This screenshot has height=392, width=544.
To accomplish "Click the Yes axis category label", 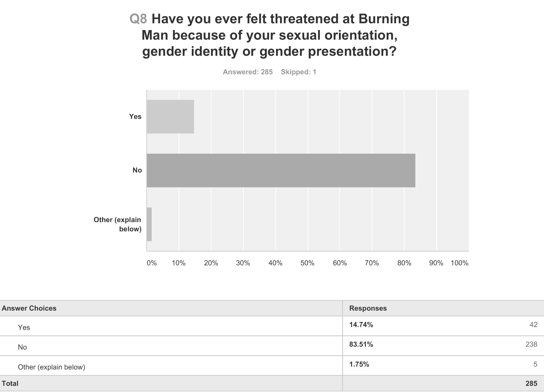I will (135, 117).
